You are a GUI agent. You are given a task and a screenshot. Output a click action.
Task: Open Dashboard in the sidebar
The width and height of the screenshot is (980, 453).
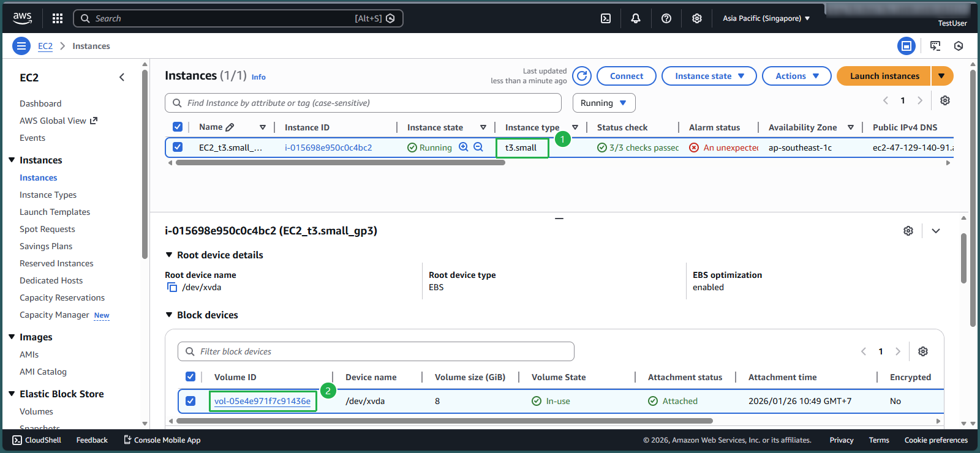40,103
